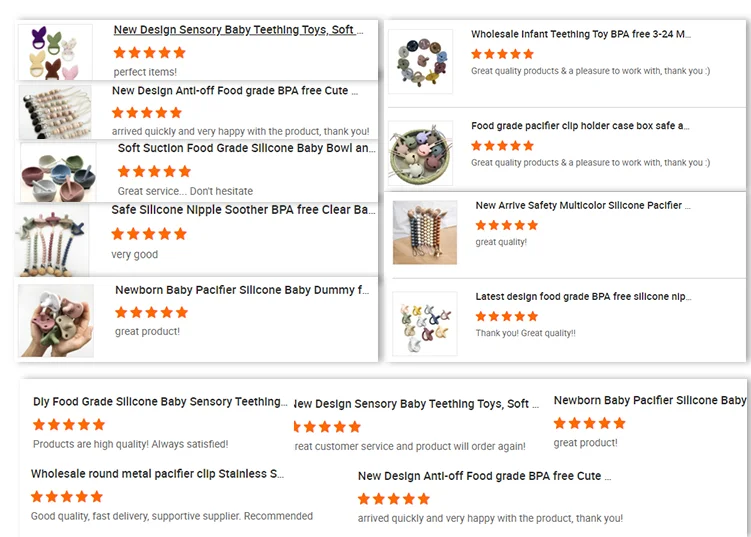Image resolution: width=751 pixels, height=537 pixels.
Task: Click the Latest design silicone nipple thumbnail
Action: coord(425,322)
